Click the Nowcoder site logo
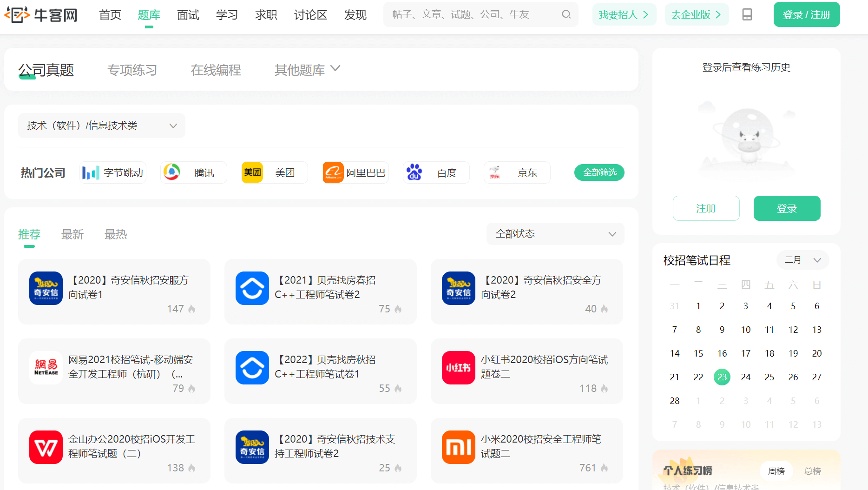The image size is (868, 490). click(41, 15)
